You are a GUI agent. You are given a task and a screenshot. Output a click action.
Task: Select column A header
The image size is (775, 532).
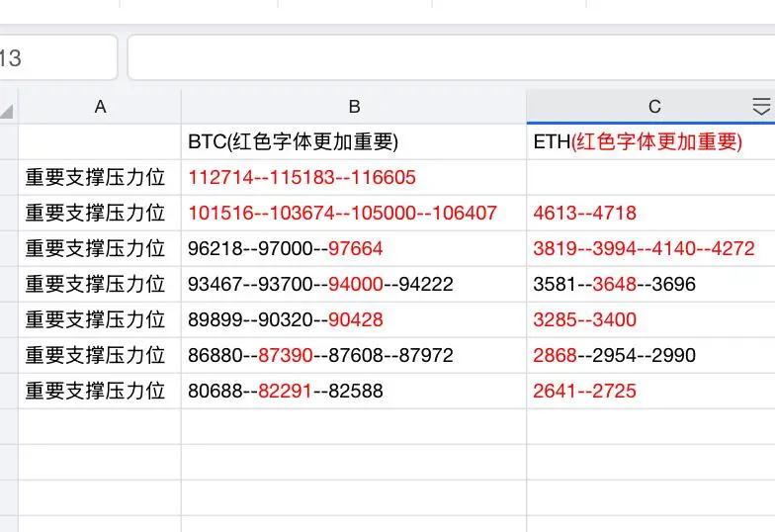click(x=100, y=107)
